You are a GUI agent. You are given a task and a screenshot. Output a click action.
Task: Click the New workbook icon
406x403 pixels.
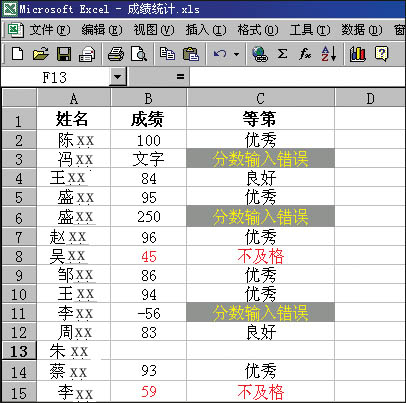(17, 53)
